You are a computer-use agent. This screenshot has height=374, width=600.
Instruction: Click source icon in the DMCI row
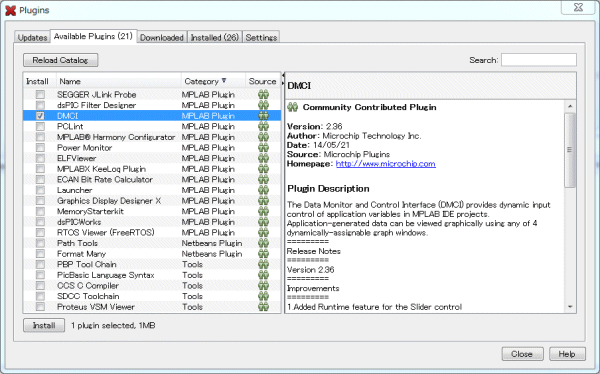tap(263, 116)
